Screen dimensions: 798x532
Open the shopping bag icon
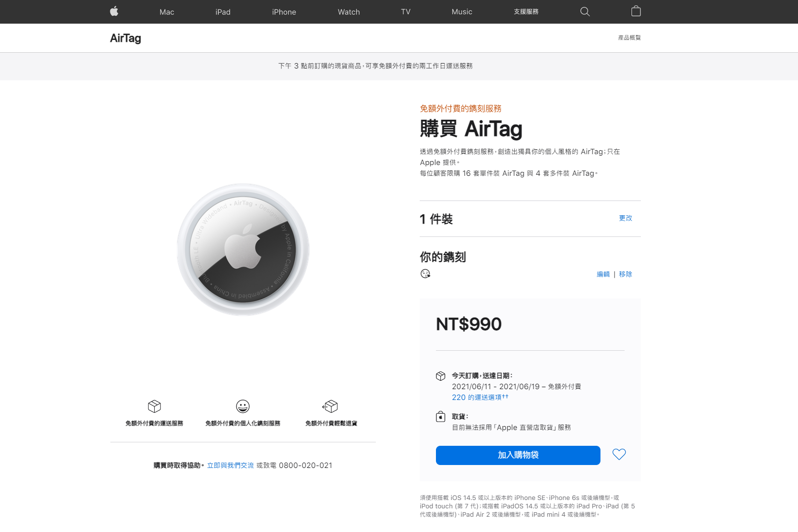tap(636, 11)
